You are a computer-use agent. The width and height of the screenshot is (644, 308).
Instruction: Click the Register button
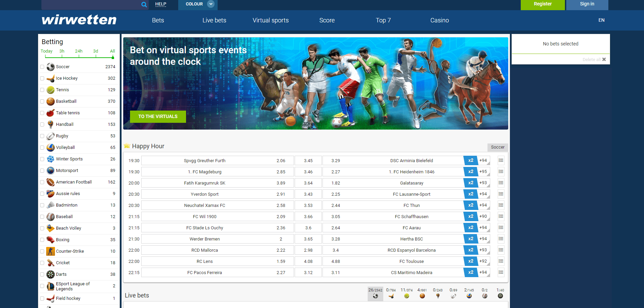(x=542, y=4)
